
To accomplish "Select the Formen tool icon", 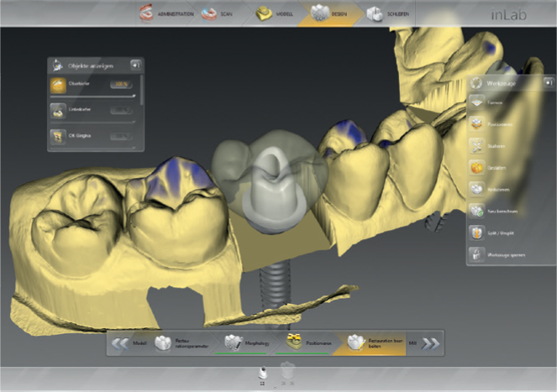I will coord(476,102).
